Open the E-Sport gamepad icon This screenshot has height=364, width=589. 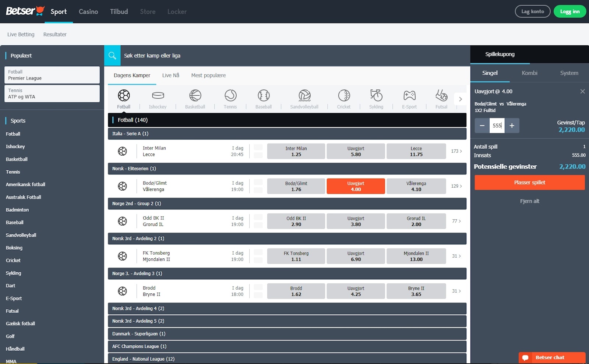409,96
